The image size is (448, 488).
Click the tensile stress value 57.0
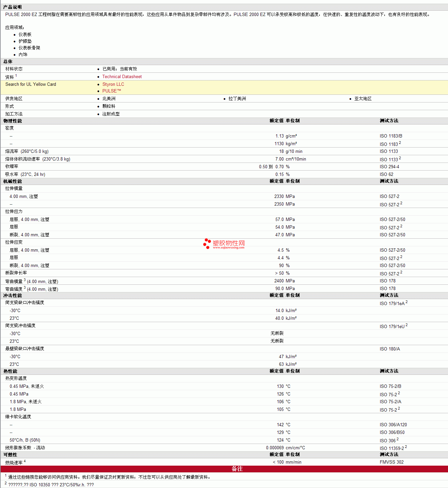pos(279,219)
